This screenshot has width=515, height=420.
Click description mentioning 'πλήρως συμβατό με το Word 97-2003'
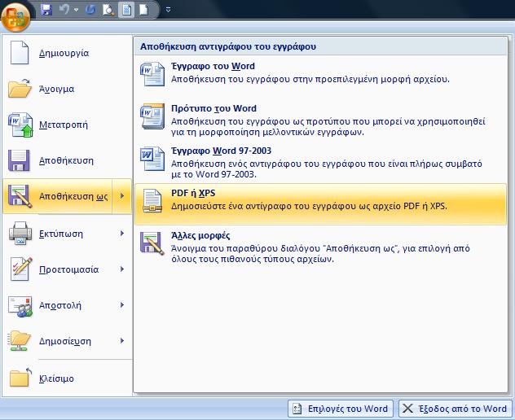pyautogui.click(x=327, y=169)
